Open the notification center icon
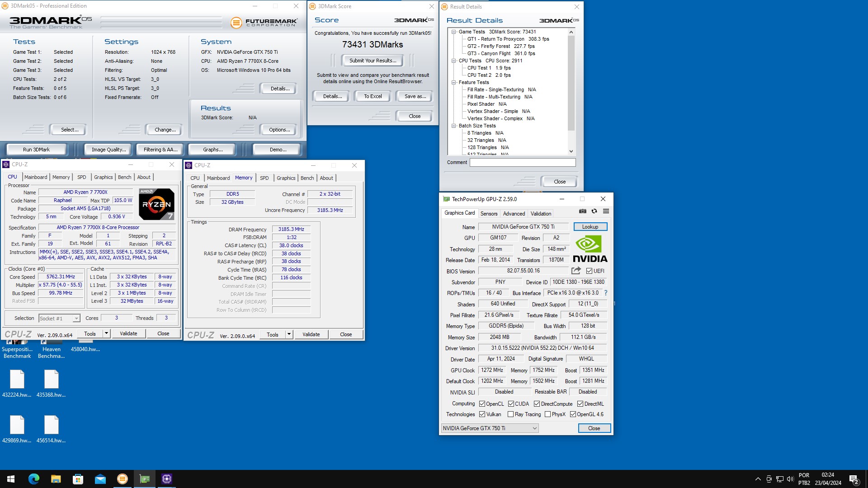This screenshot has height=488, width=868. click(854, 479)
